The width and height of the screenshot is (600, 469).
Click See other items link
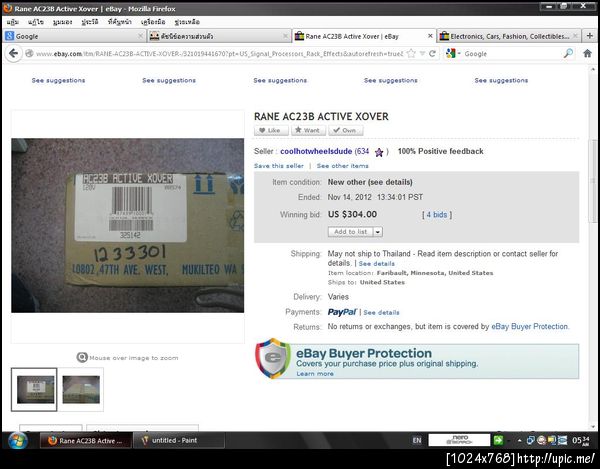coord(342,166)
